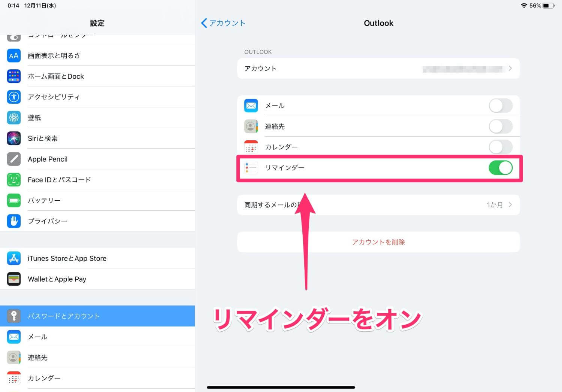Open WalletとApple Pay settings

[x=97, y=279]
